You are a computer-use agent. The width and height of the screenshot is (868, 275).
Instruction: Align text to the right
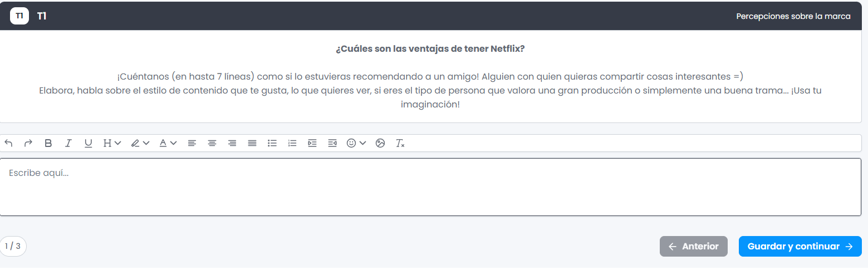click(x=232, y=143)
